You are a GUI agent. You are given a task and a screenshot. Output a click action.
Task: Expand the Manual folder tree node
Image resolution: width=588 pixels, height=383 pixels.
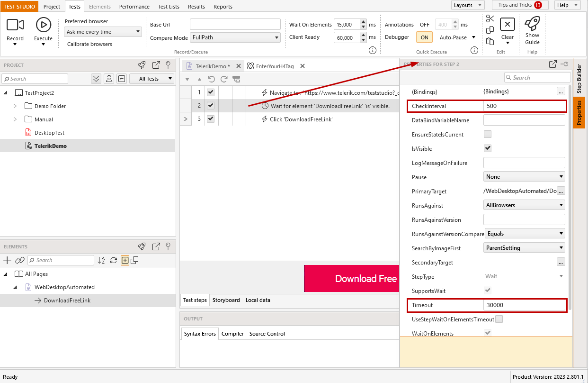click(x=15, y=119)
